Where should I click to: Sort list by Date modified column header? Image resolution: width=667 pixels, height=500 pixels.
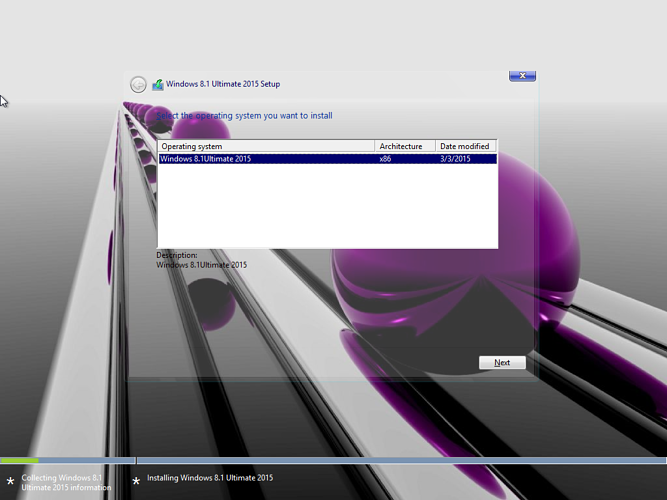click(x=466, y=147)
